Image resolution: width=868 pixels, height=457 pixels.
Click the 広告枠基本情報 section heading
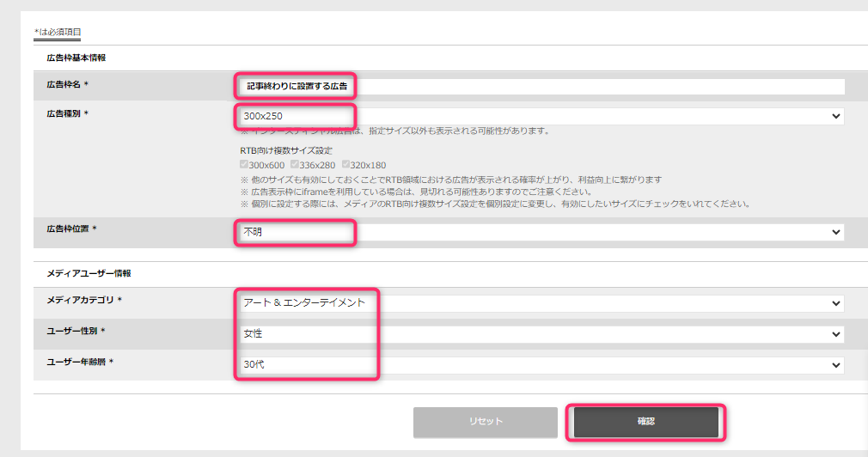click(76, 58)
